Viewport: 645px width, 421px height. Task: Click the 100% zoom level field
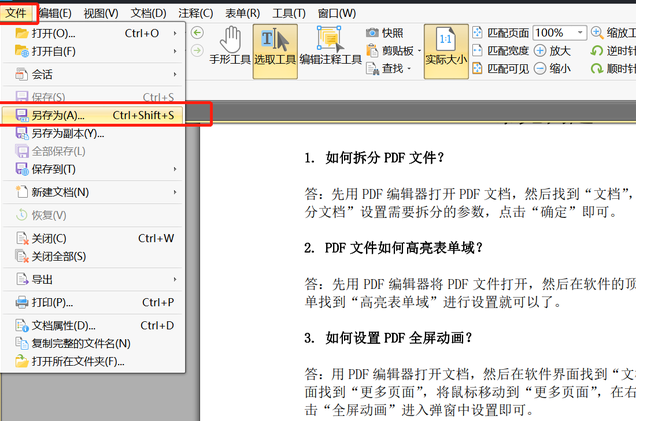click(553, 33)
